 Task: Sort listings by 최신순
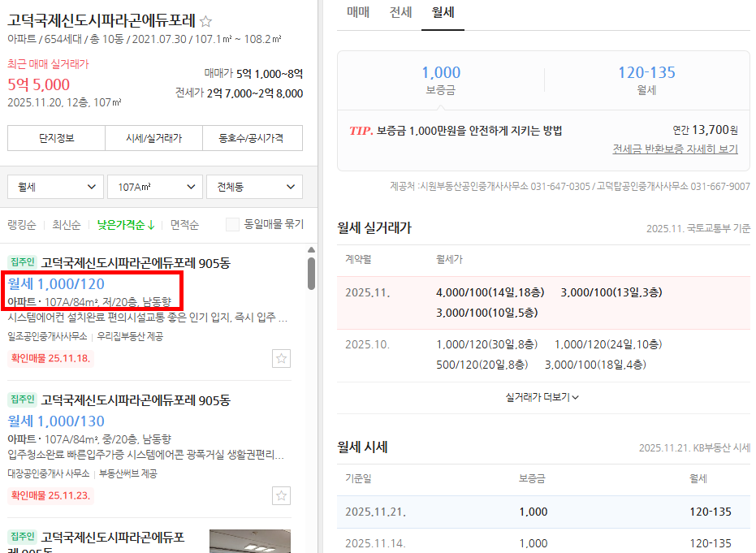click(67, 225)
